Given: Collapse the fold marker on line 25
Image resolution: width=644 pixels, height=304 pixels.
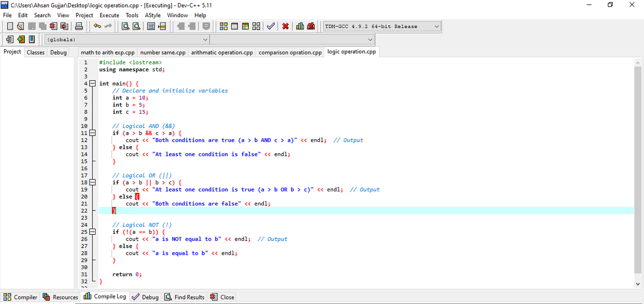Looking at the screenshot, I should pyautogui.click(x=92, y=232).
